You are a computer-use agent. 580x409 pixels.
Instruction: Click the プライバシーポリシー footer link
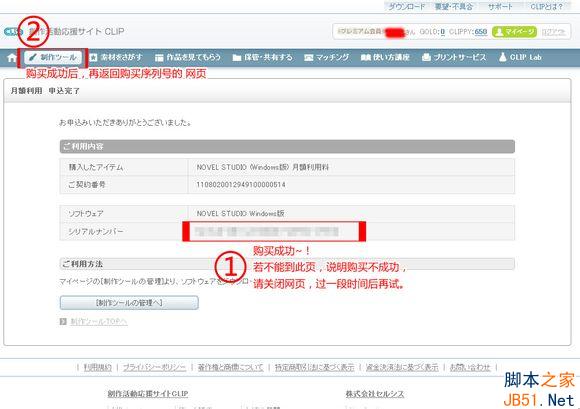point(154,367)
